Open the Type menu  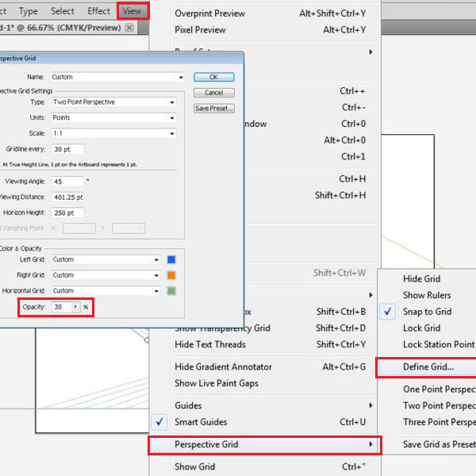point(29,11)
